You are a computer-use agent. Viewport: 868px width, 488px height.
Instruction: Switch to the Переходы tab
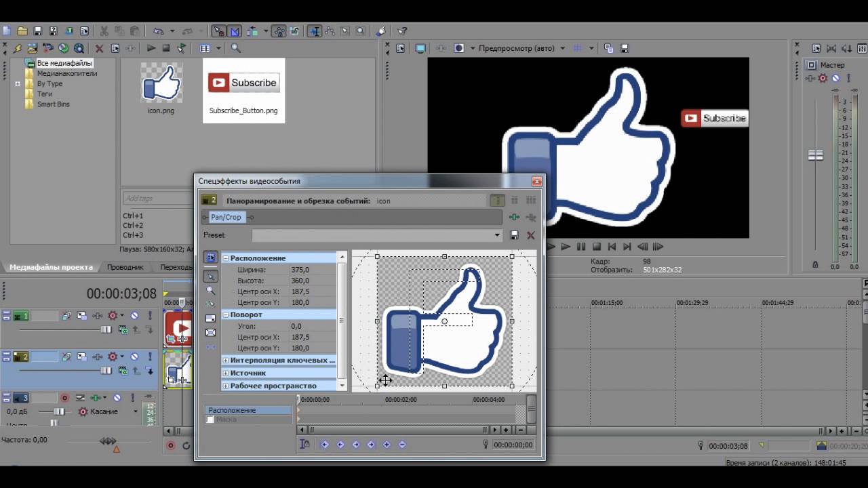(176, 267)
